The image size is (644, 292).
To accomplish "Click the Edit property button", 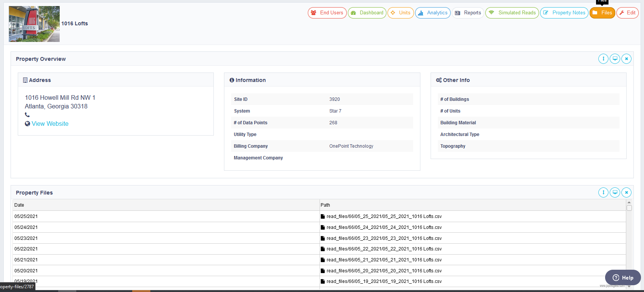I will pyautogui.click(x=627, y=13).
